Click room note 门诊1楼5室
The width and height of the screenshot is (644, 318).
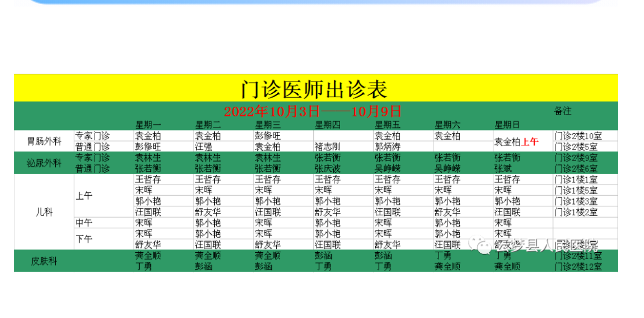(576, 190)
